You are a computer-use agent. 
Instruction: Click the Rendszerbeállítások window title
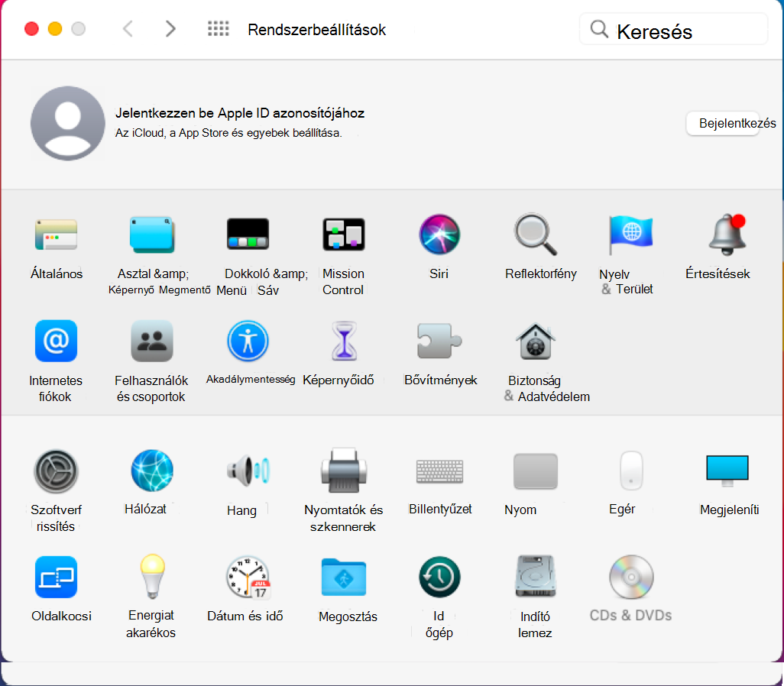point(317,30)
